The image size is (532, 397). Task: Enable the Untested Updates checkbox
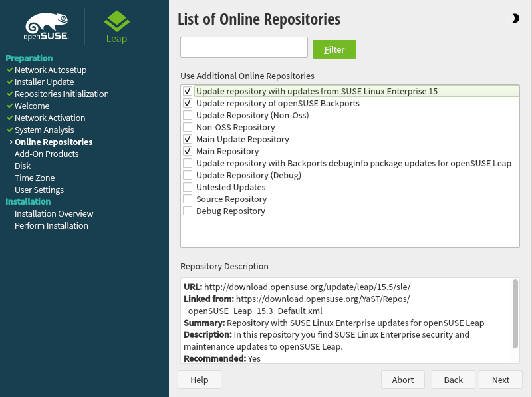click(x=188, y=188)
